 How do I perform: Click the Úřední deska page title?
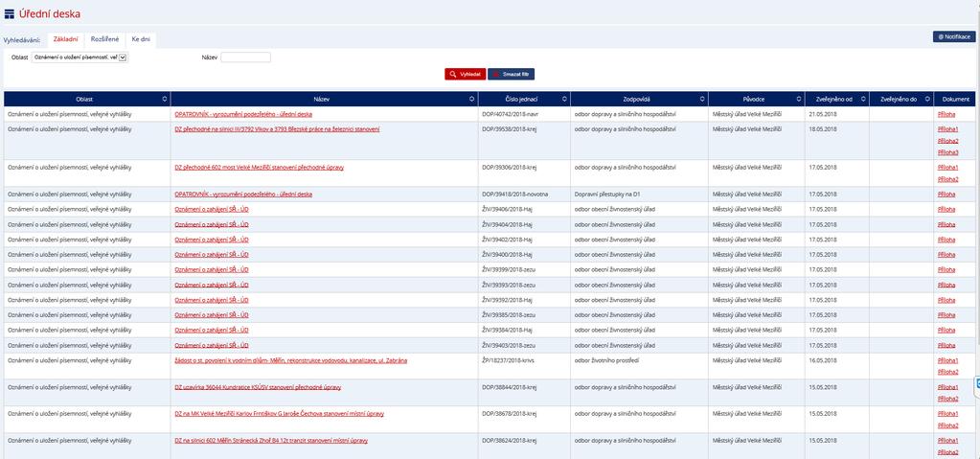pos(50,13)
